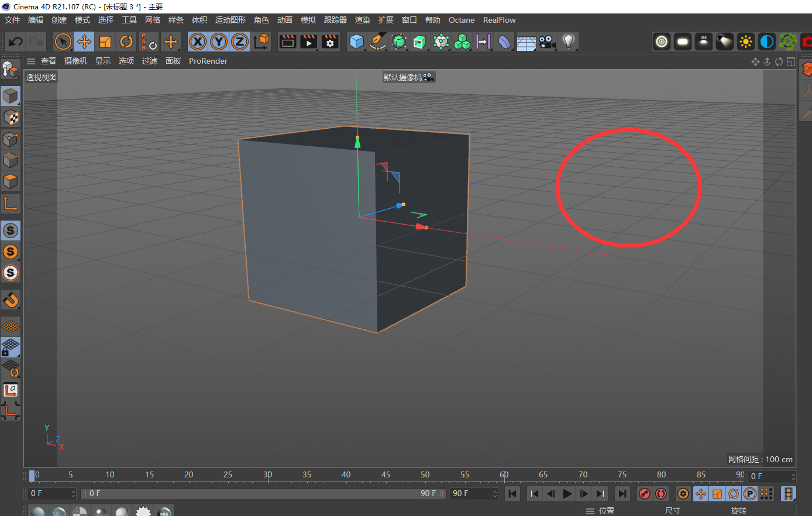Viewport: 812px width, 516px height.
Task: Add a Cube primitive object
Action: [356, 42]
